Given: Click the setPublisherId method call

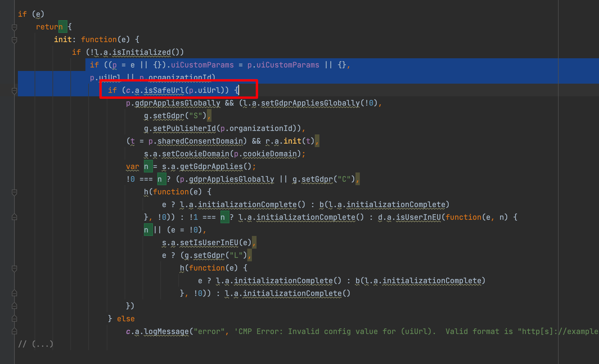Looking at the screenshot, I should pyautogui.click(x=184, y=128).
